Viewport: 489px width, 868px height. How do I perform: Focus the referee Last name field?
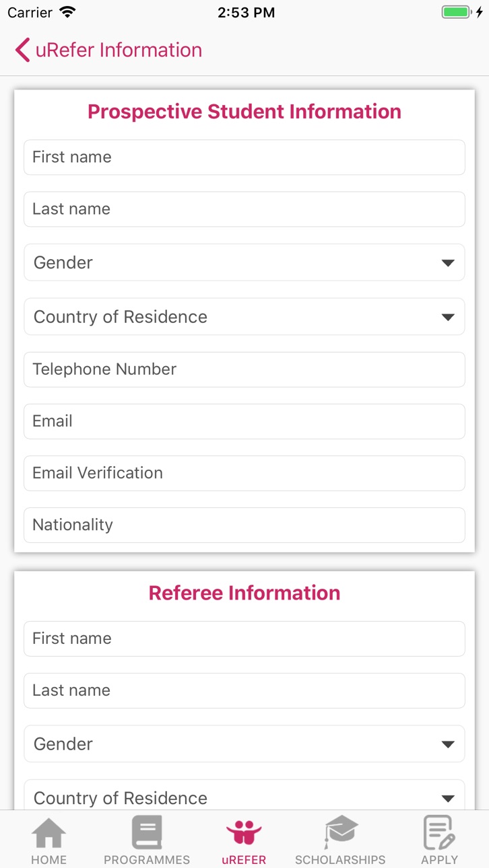click(x=244, y=690)
